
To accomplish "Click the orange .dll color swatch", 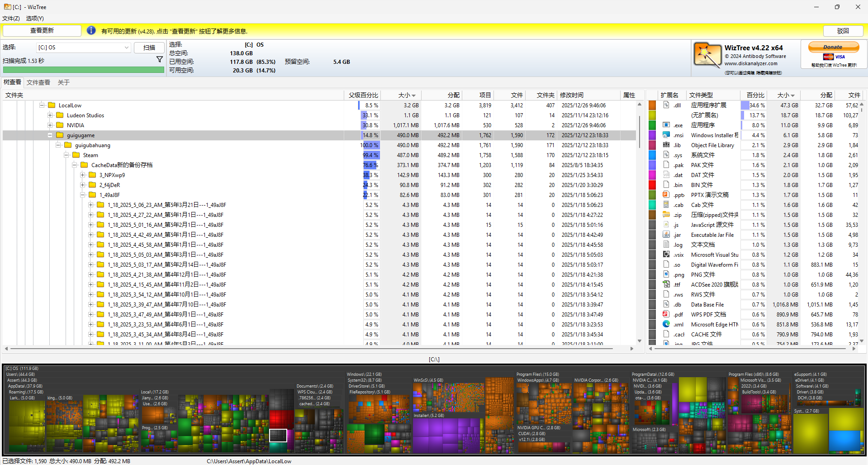I will coord(652,105).
